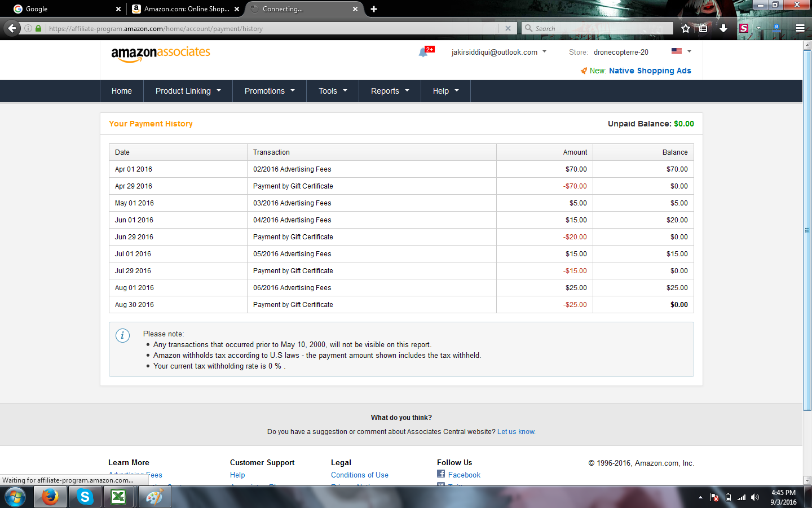Expand the Reports menu
812x508 pixels.
(x=390, y=91)
